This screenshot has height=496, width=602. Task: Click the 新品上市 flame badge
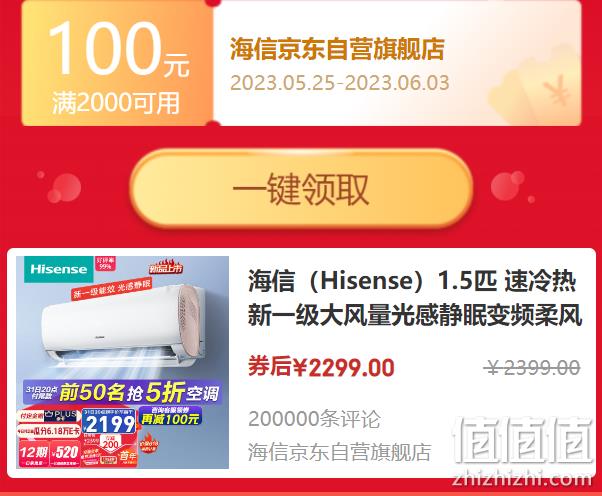tap(166, 266)
